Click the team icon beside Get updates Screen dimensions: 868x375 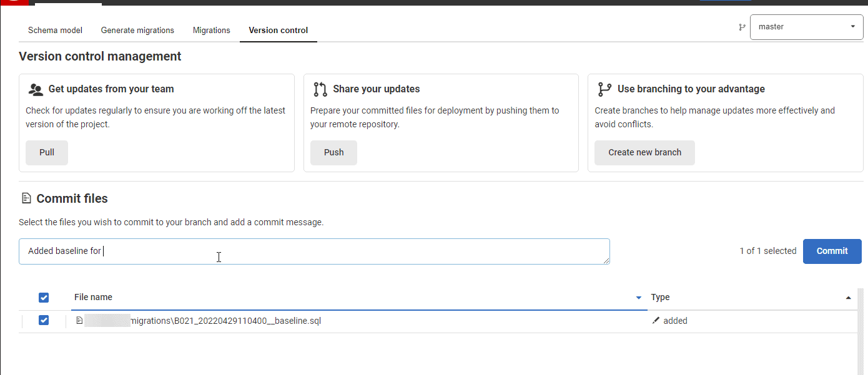coord(36,89)
